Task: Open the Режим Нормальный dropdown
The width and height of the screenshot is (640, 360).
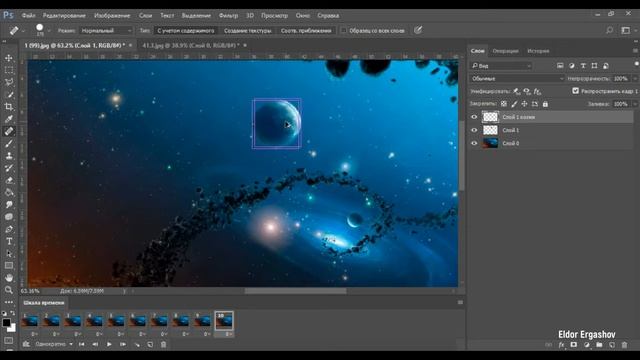Action: point(106,31)
